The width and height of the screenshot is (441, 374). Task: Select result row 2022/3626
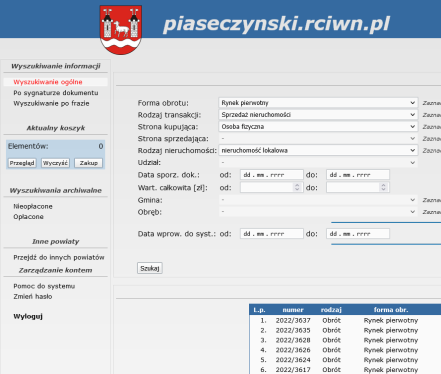345,350
